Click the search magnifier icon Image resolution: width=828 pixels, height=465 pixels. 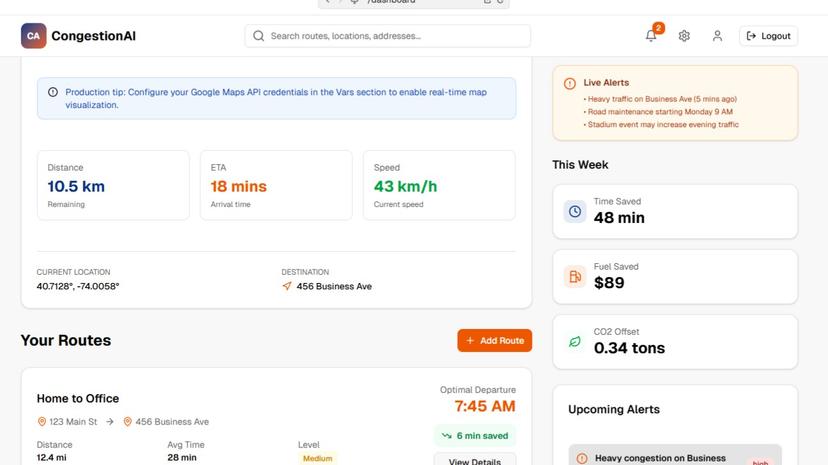259,36
